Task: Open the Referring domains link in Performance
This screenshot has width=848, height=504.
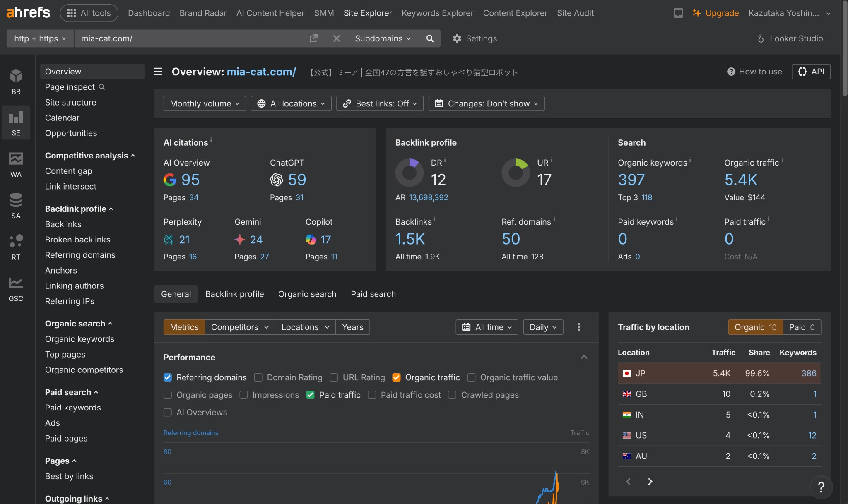Action: [190, 432]
